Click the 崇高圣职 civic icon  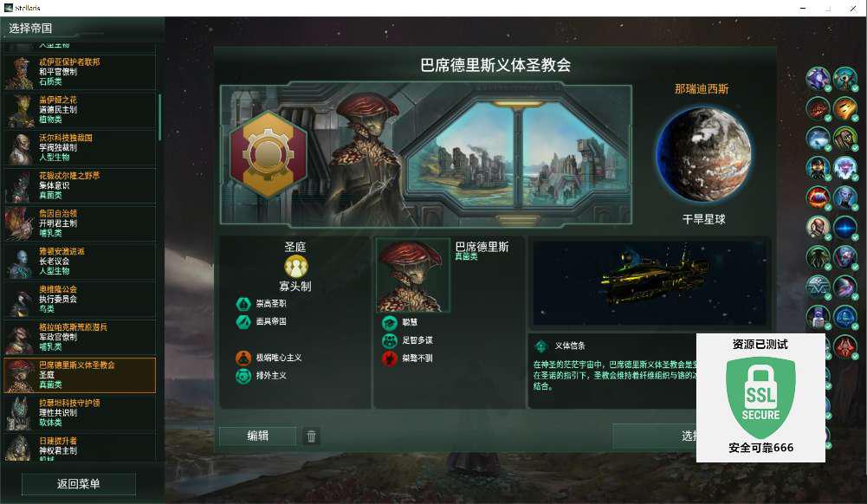[243, 303]
